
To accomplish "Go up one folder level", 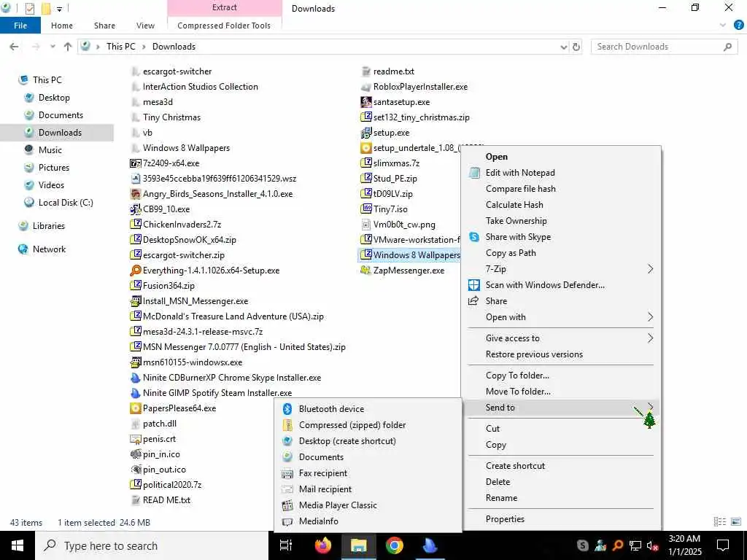I will tap(68, 47).
